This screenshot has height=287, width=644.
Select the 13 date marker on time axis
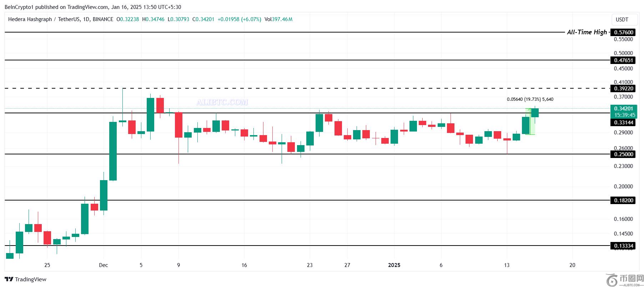click(x=507, y=265)
